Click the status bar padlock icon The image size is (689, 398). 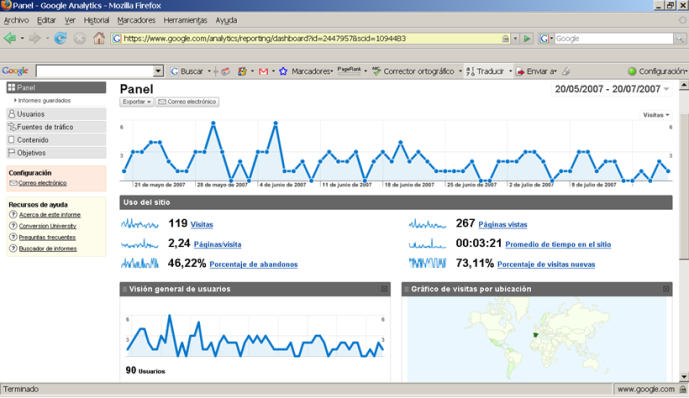[x=683, y=389]
